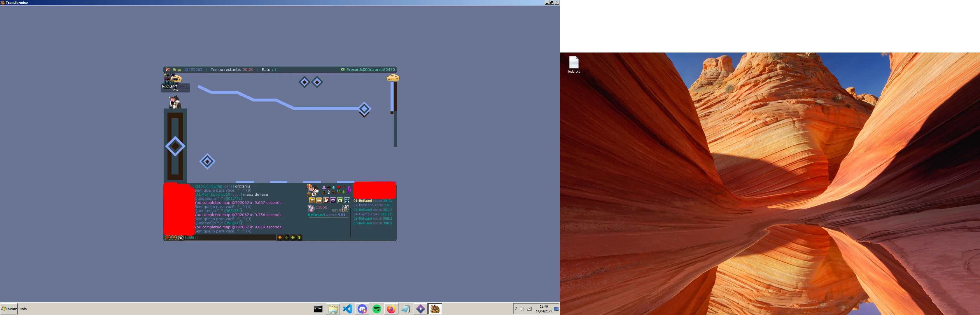Select the colorful confetti emote icon
This screenshot has height=315, width=980.
click(339, 192)
